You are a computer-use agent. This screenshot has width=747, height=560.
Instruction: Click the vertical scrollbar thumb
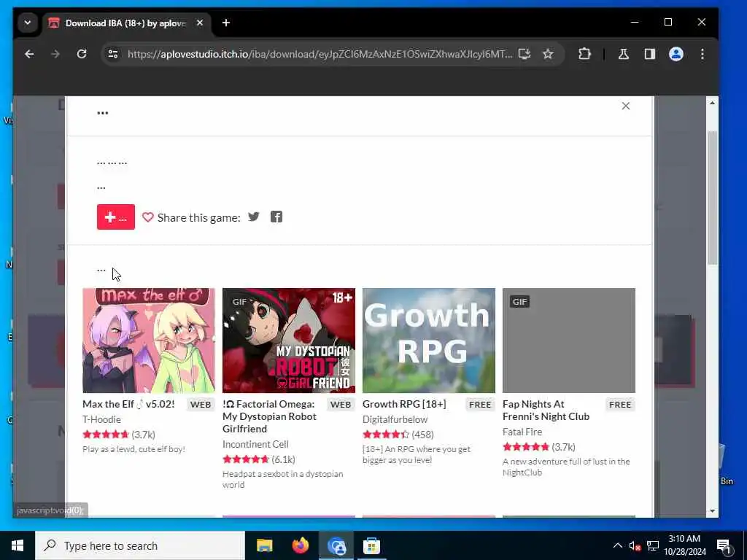[x=712, y=198]
